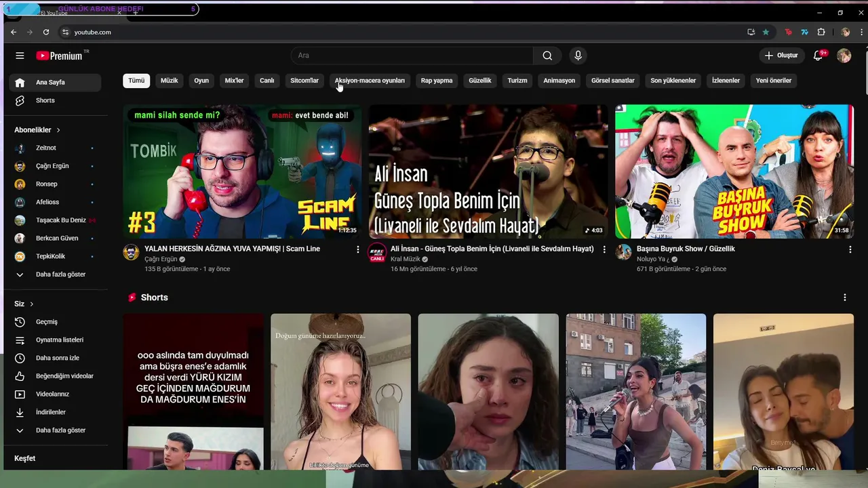Open the Siz section chevron

[x=32, y=304]
